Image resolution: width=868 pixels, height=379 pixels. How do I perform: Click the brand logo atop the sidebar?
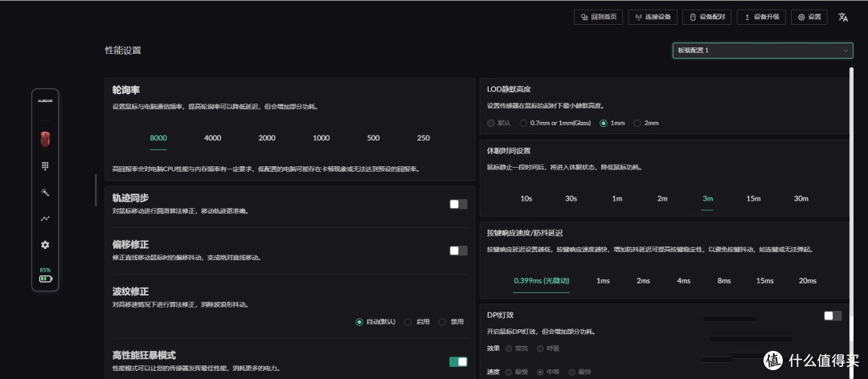pyautogui.click(x=45, y=101)
